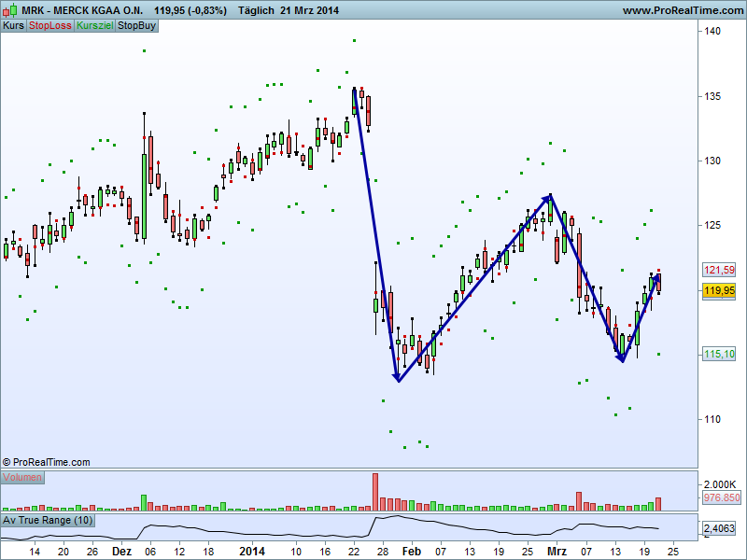747x560 pixels.
Task: Click the 2.000K volume axis label
Action: tap(720, 484)
